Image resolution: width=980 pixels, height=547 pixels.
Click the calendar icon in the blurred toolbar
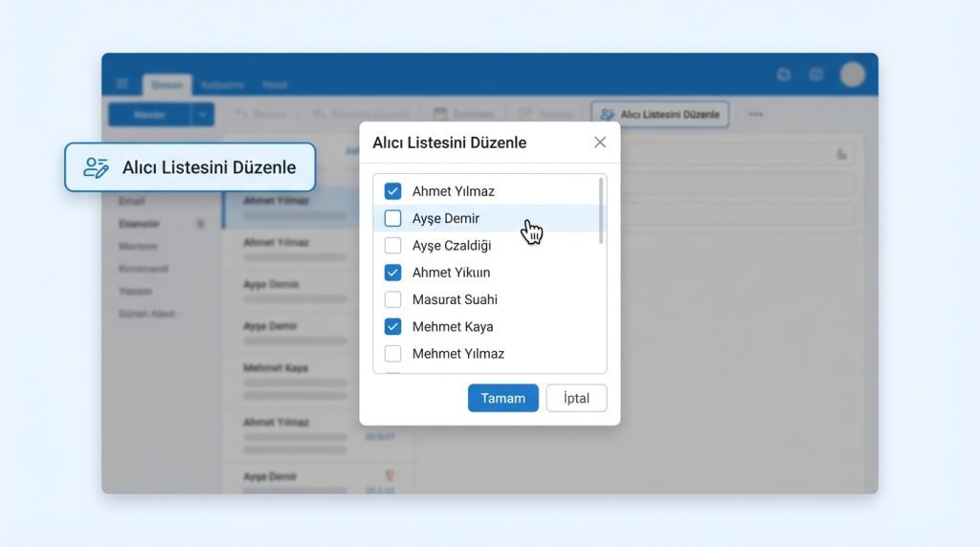coord(440,114)
